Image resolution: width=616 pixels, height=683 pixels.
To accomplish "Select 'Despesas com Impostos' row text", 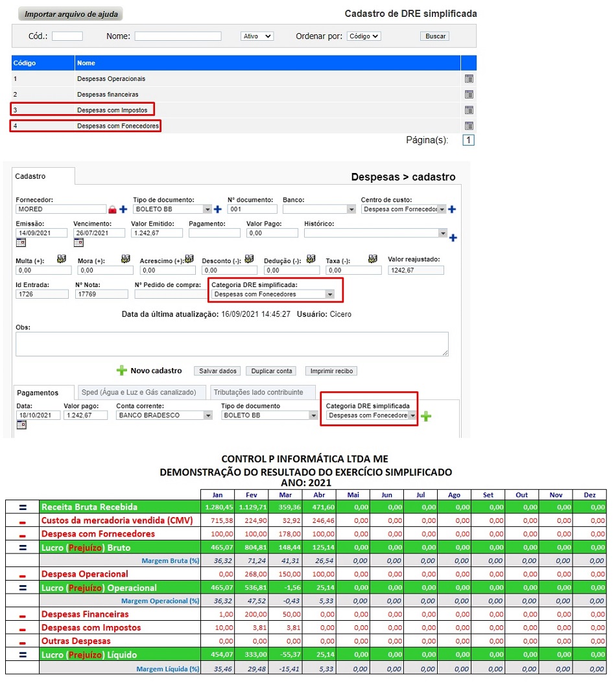I will pos(112,110).
